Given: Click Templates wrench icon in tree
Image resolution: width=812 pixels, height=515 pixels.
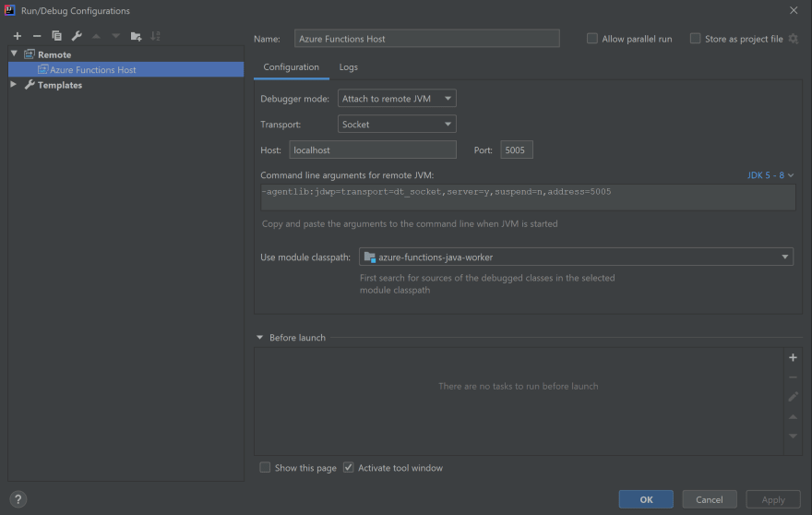Looking at the screenshot, I should click(30, 85).
